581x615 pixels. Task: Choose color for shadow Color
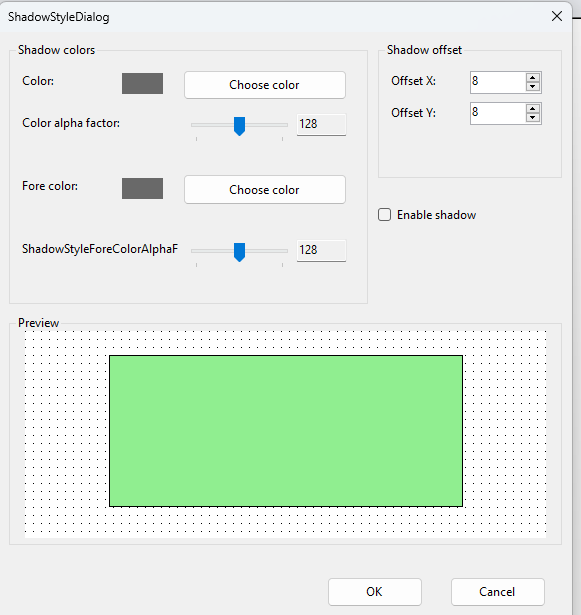[x=265, y=85]
